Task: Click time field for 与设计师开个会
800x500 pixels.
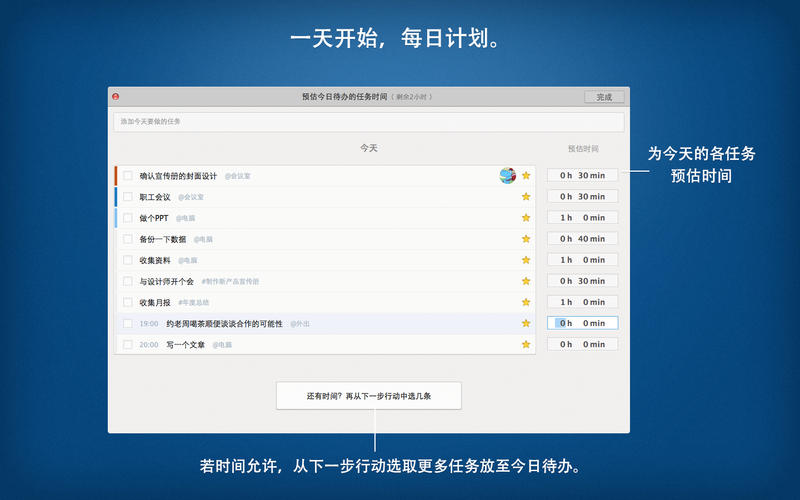Action: point(582,281)
